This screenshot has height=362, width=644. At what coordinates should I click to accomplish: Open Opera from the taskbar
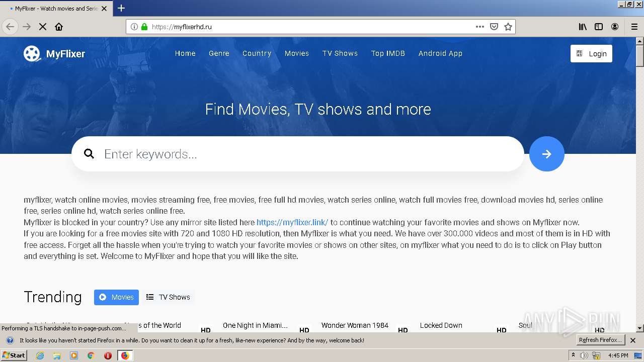pyautogui.click(x=108, y=355)
